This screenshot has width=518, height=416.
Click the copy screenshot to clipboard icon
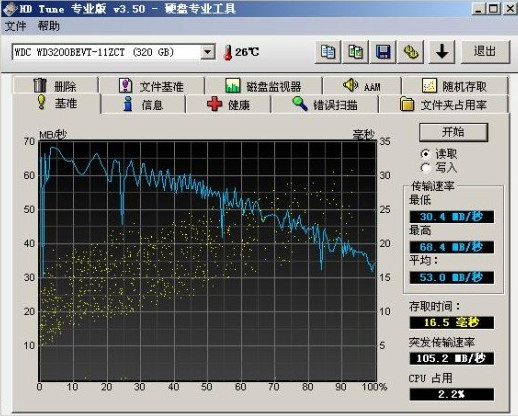pyautogui.click(x=355, y=52)
